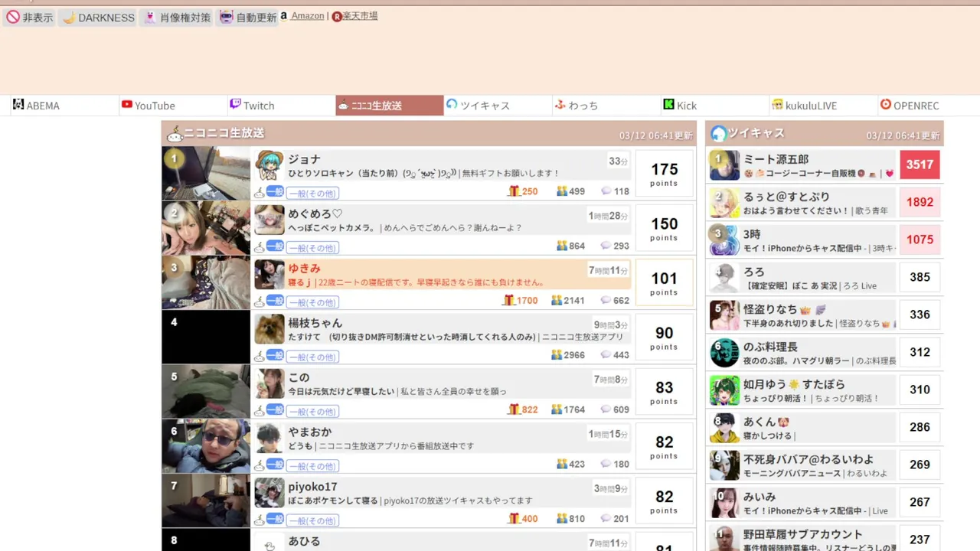Image resolution: width=980 pixels, height=551 pixels.
Task: Click あくん's avatar icon
Action: [724, 428]
